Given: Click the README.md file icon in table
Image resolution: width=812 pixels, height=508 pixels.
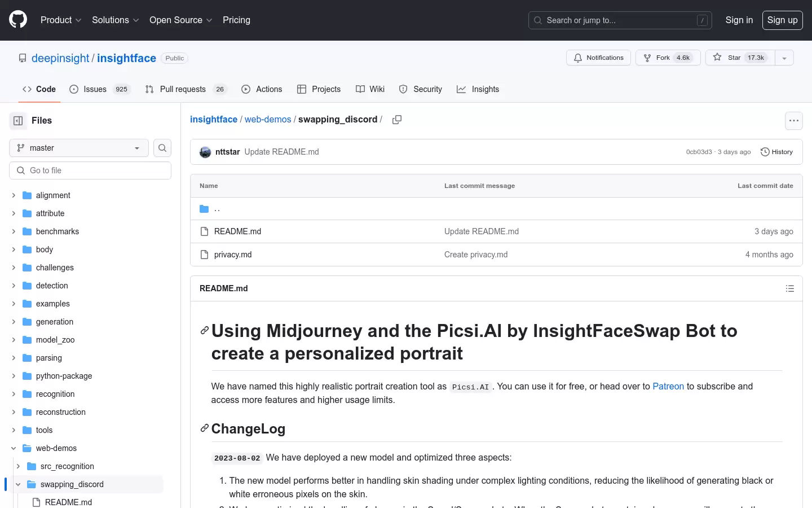Looking at the screenshot, I should click(204, 231).
